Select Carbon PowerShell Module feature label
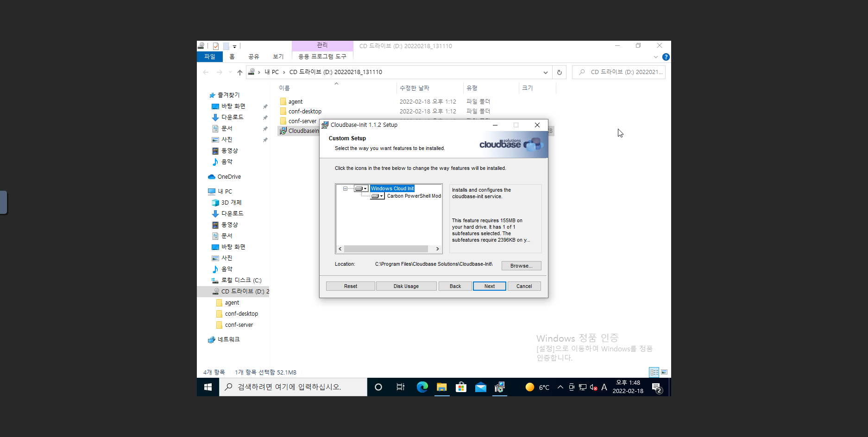 414,196
